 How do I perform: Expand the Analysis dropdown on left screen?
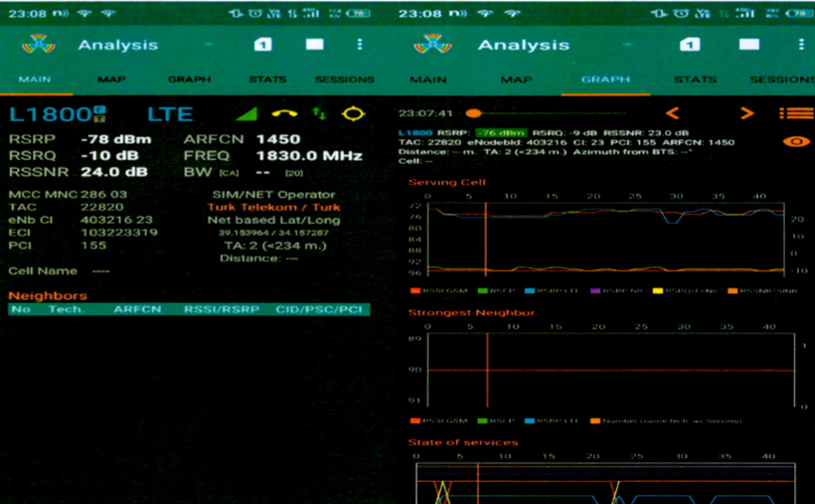[208, 45]
